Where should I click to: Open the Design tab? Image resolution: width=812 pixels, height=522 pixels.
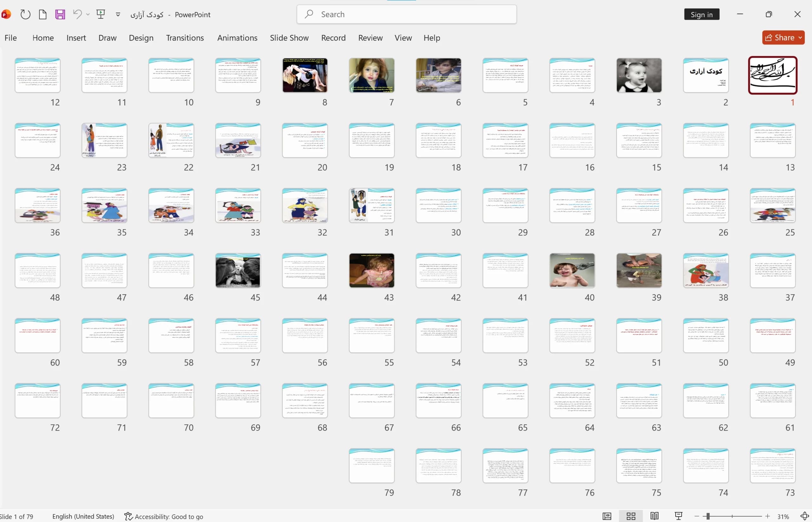[141, 38]
